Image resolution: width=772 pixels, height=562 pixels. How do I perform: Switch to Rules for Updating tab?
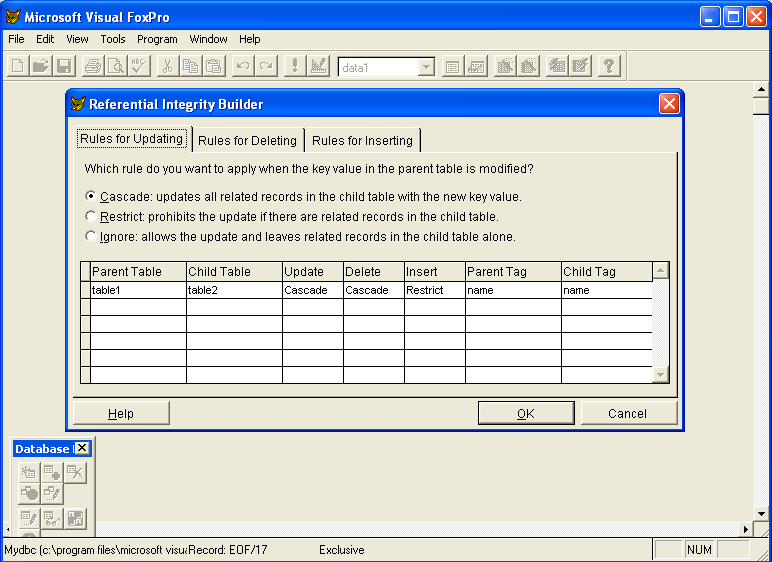tap(131, 139)
